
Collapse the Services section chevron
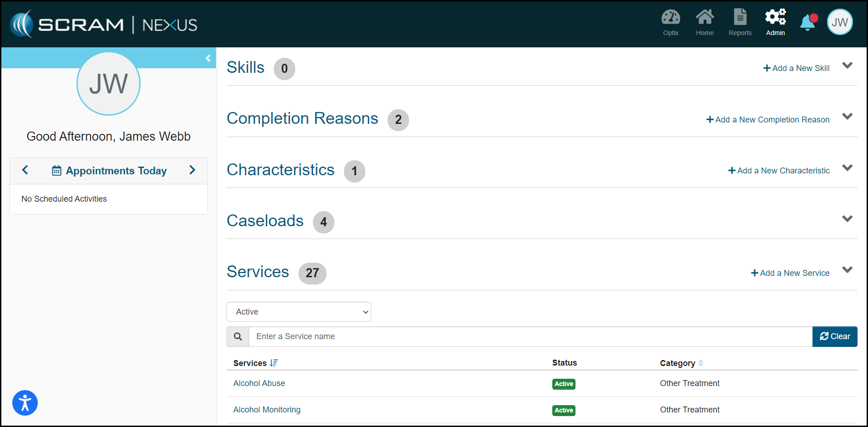[x=847, y=270]
